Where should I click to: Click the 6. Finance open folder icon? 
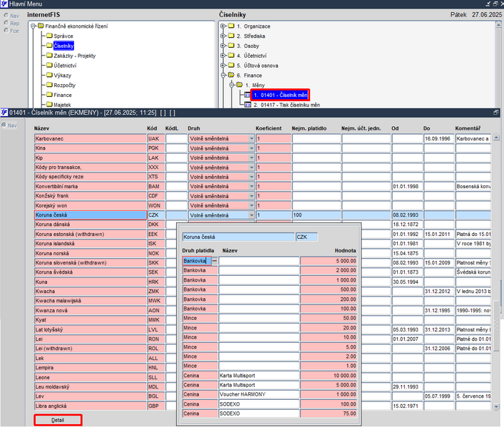coord(232,75)
